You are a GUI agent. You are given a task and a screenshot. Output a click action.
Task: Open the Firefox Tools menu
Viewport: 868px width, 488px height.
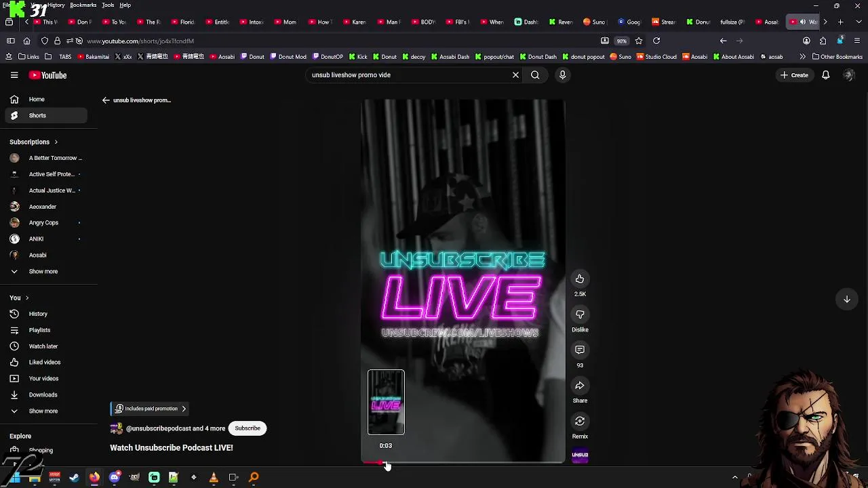(108, 5)
